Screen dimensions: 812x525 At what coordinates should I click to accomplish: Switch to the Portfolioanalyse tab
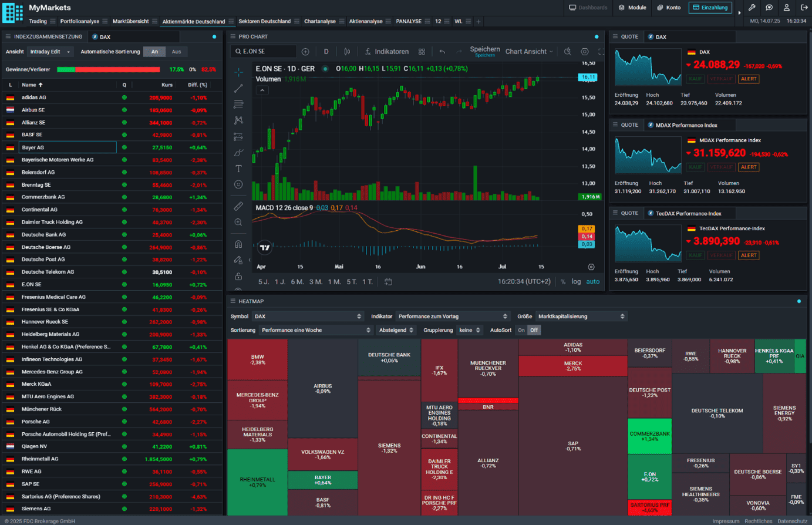coord(80,21)
